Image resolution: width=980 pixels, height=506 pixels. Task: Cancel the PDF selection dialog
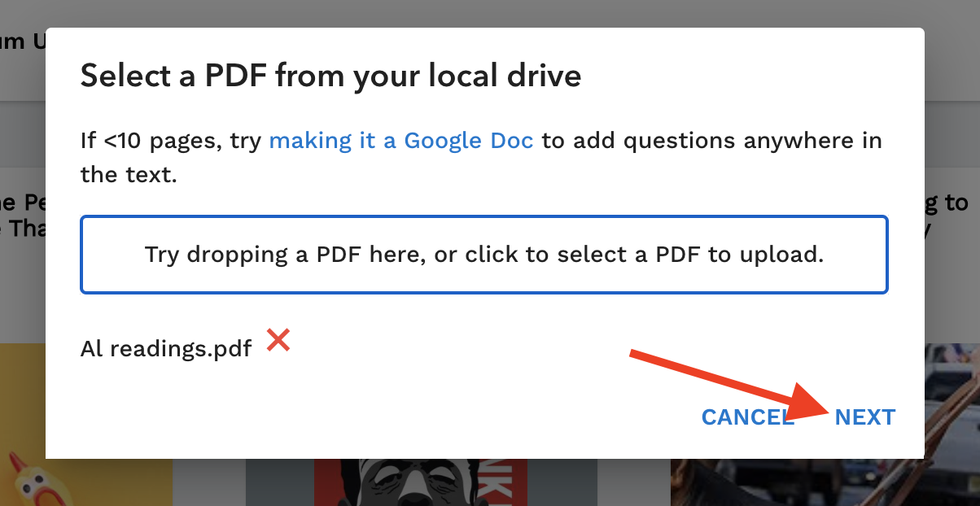748,417
